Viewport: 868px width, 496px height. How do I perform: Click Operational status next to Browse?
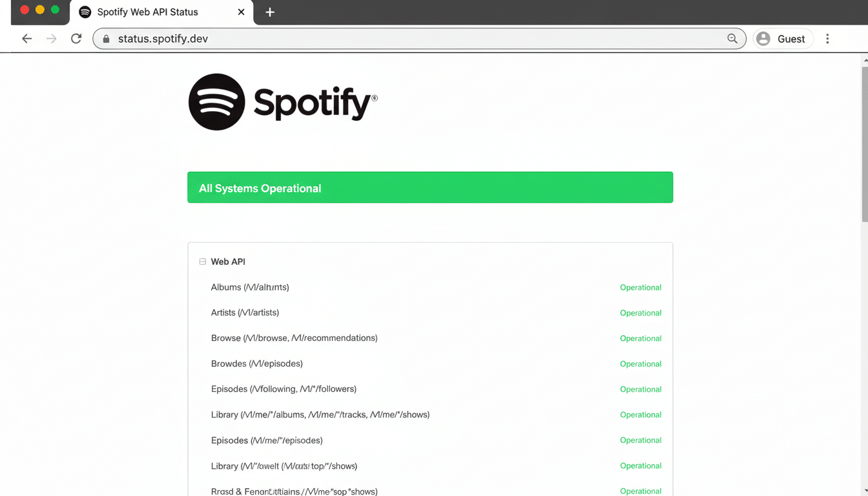coord(641,338)
